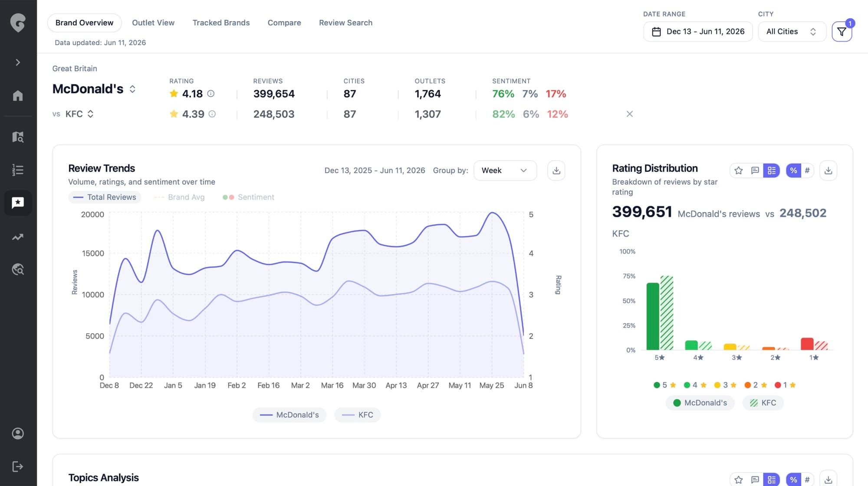The image size is (868, 486).
Task: Open the Compare tab
Action: (x=284, y=23)
